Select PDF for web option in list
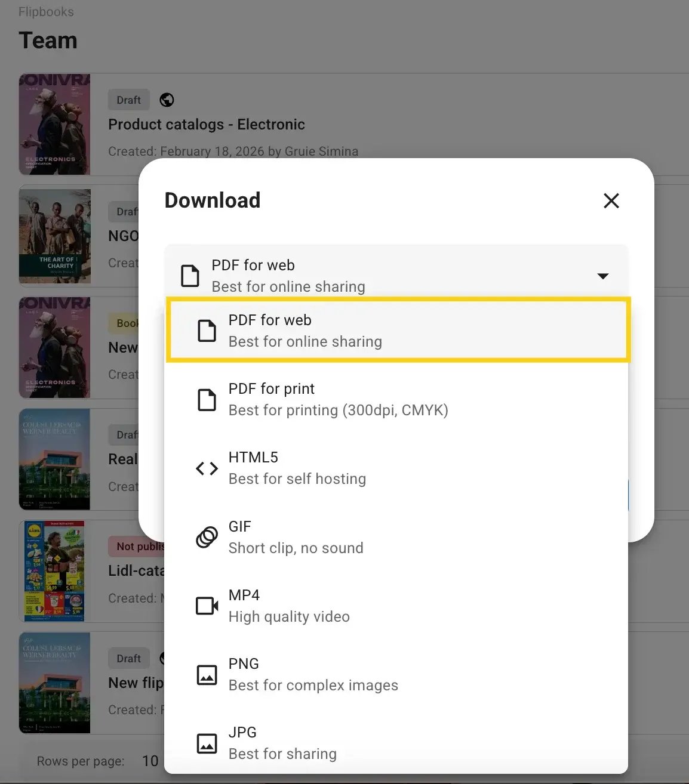 tap(397, 330)
